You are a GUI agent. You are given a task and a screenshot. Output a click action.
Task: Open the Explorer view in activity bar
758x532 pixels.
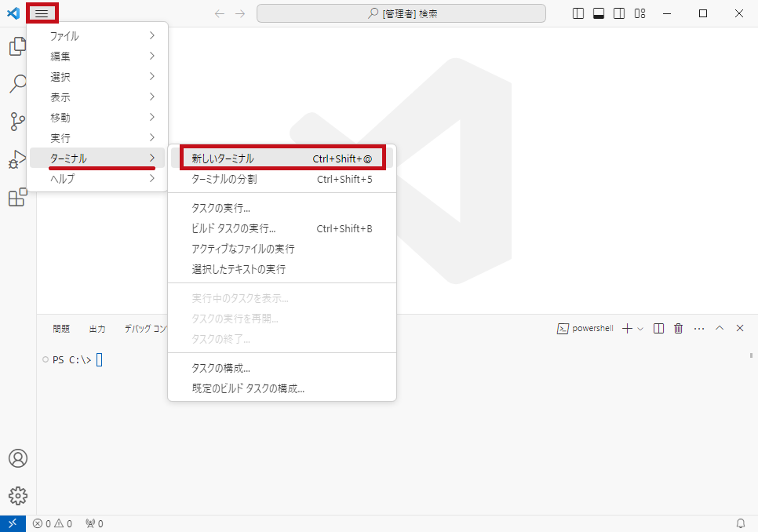click(18, 46)
